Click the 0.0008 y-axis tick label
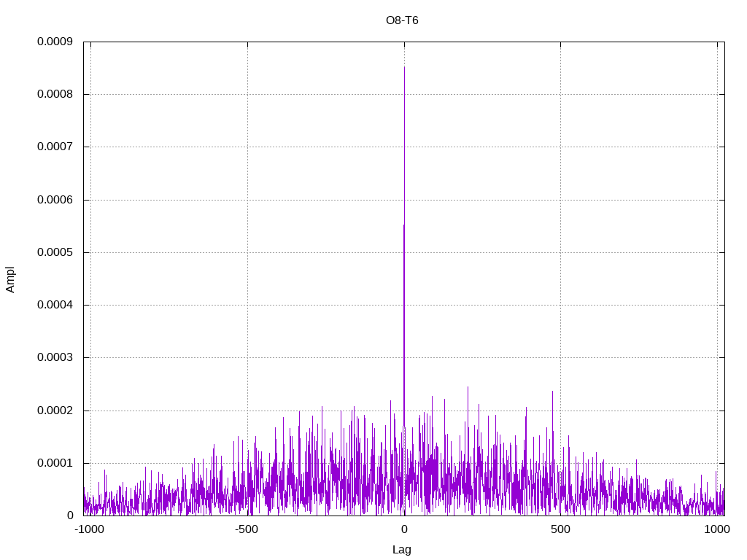This screenshot has height=560, width=747. click(55, 94)
